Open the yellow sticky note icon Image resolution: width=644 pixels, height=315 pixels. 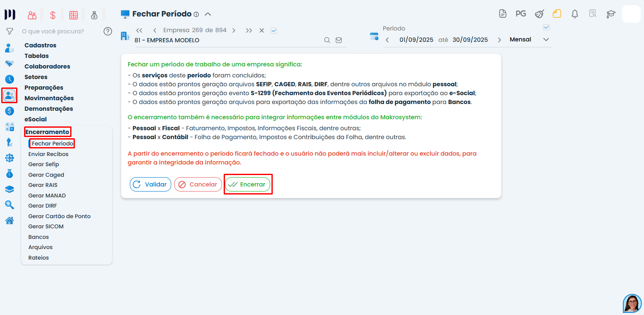557,14
